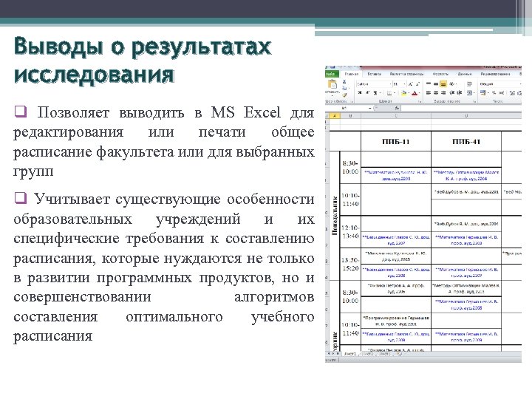Open the font name dropdown (Calibri)
Image resolution: width=532 pixels, height=399 pixels.
pyautogui.click(x=391, y=83)
